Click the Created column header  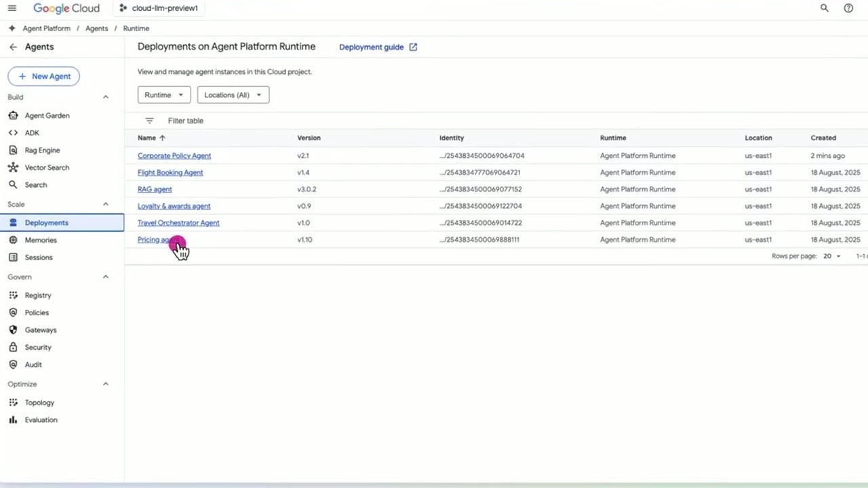tap(823, 138)
